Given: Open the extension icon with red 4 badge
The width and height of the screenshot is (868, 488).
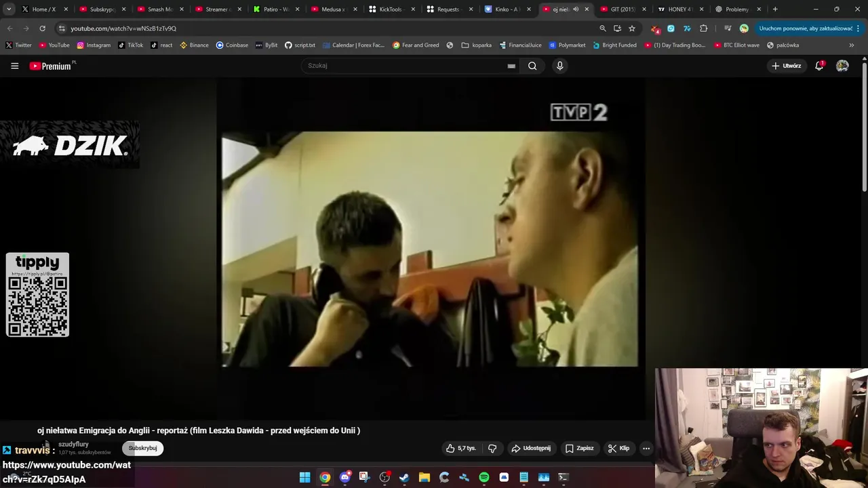Looking at the screenshot, I should click(655, 28).
